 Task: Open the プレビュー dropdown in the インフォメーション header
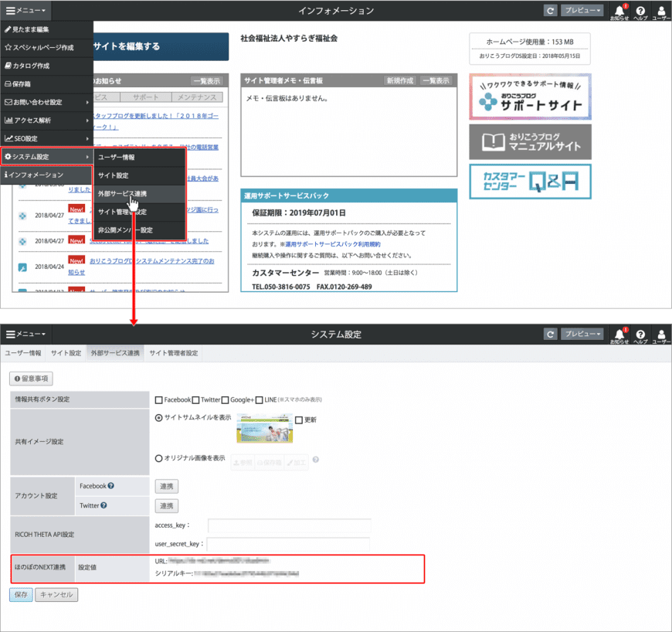click(x=582, y=10)
